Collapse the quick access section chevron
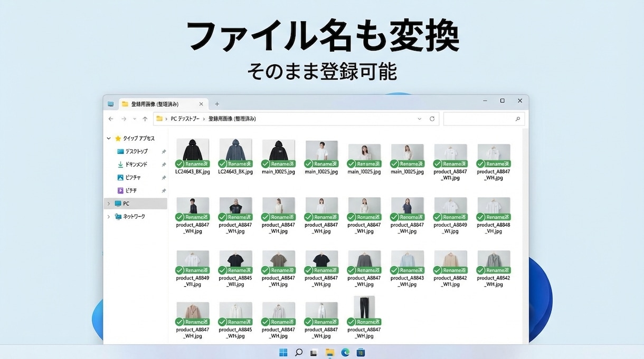Image resolution: width=644 pixels, height=359 pixels. (x=109, y=138)
